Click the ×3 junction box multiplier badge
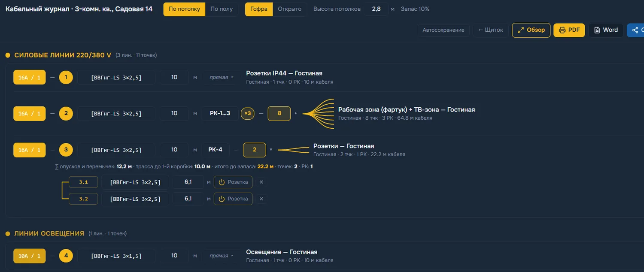Screen dimensions: 644x272 pos(248,113)
